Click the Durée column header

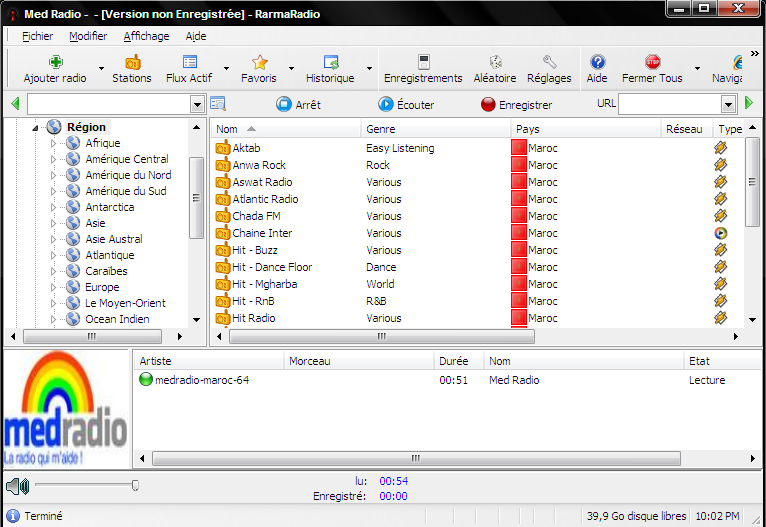tap(458, 361)
